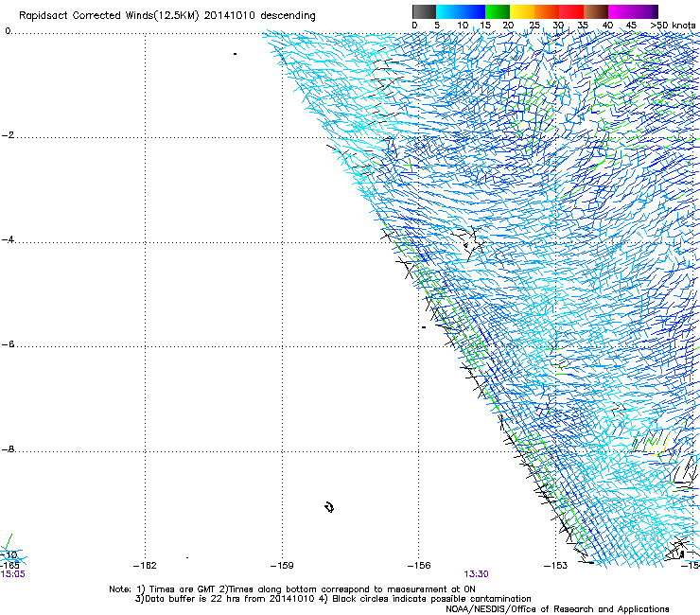Click the '-156' longitude label
The height and width of the screenshot is (615, 700).
419,566
